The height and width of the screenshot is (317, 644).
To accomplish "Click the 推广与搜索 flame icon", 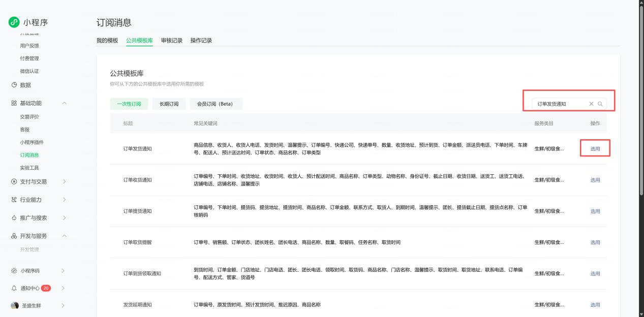I will point(14,218).
